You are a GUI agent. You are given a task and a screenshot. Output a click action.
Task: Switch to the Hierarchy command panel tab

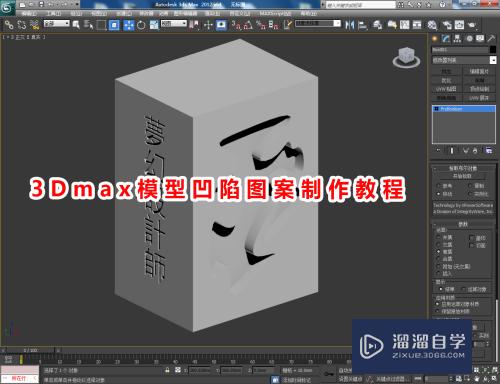457,39
